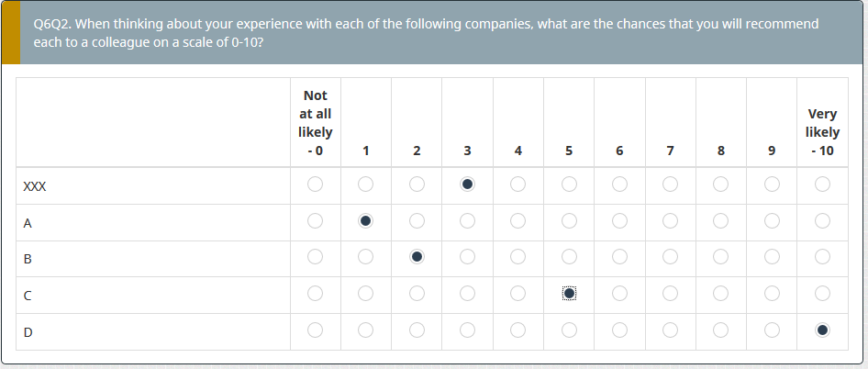This screenshot has width=868, height=369.
Task: Select rating 0 for company XXX
Action: (315, 184)
